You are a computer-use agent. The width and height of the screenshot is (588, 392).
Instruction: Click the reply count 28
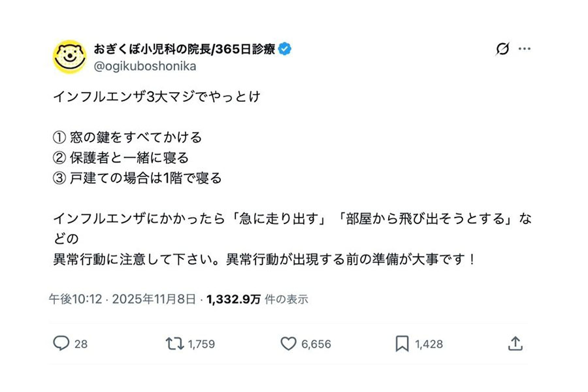80,344
